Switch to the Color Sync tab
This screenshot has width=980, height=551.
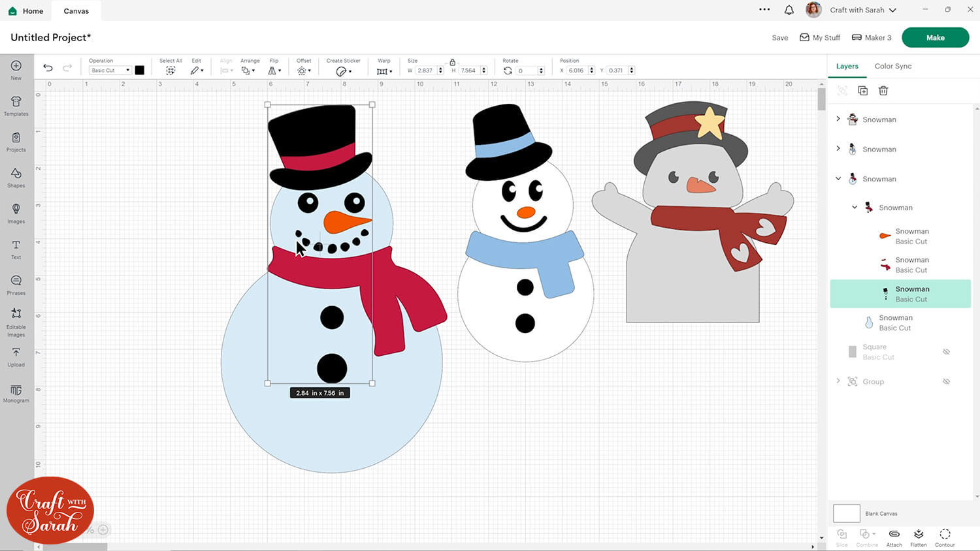click(x=893, y=66)
